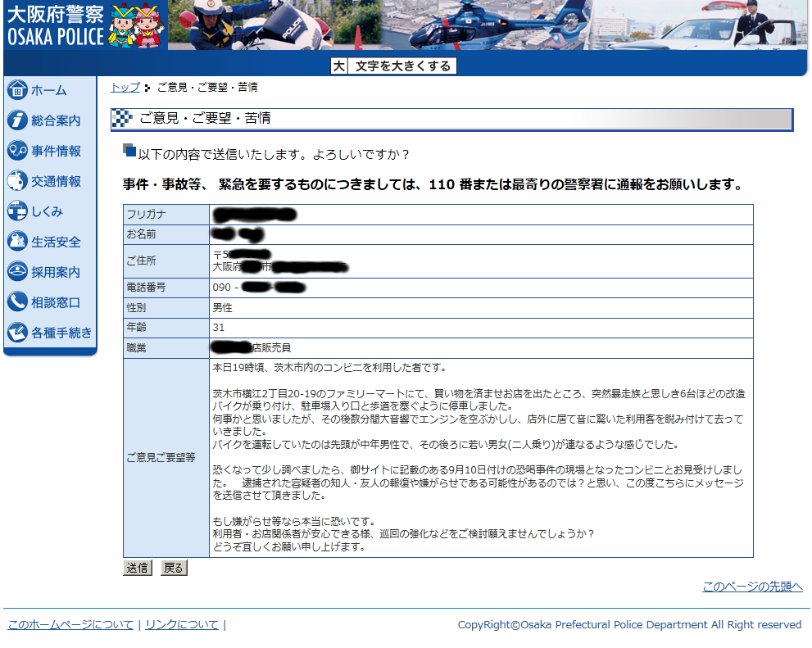Image resolution: width=812 pixels, height=648 pixels.
Task: Select the ホーム sidebar icon
Action: 16,90
